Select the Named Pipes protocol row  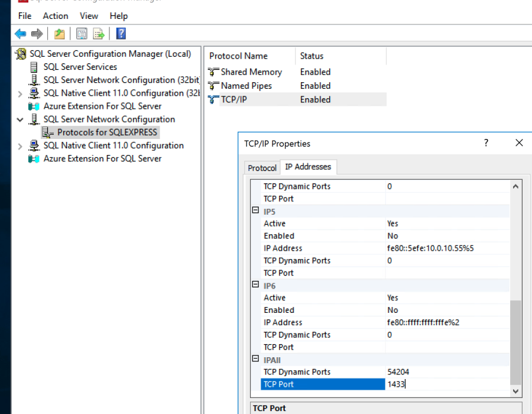pos(297,86)
